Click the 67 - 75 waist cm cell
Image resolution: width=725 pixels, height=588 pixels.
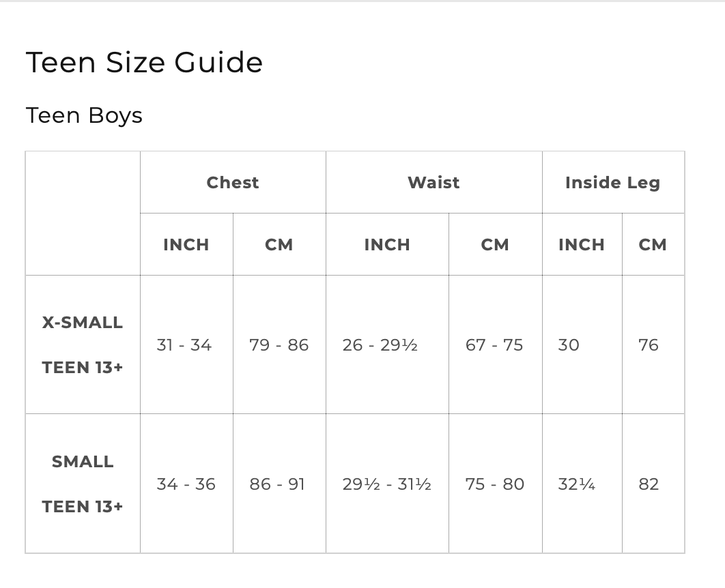click(x=494, y=345)
